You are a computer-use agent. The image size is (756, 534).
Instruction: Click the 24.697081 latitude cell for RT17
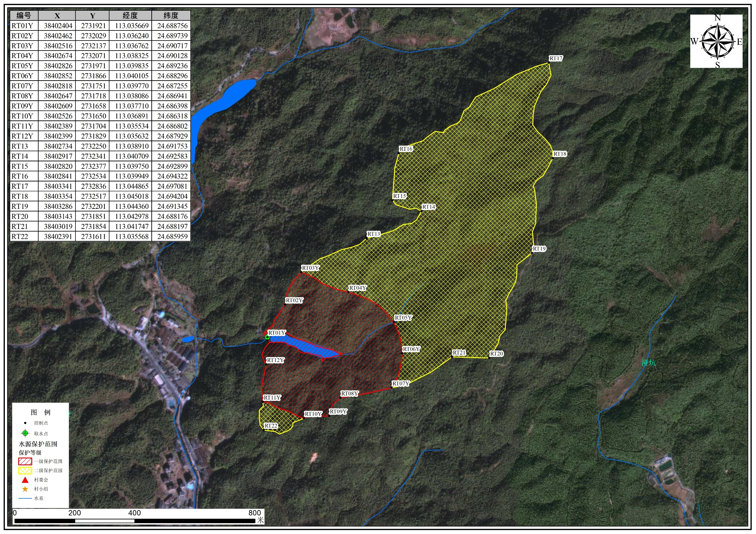[x=172, y=186]
